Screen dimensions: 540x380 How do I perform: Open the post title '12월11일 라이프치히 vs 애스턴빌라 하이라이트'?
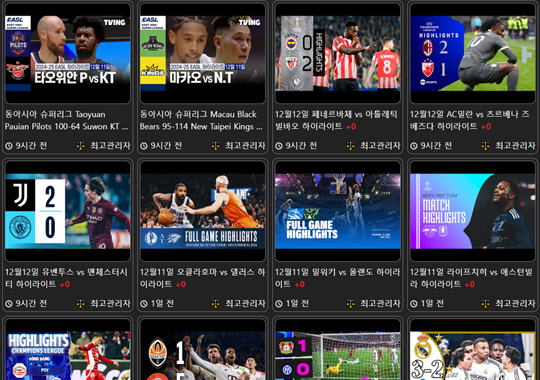pos(471,278)
